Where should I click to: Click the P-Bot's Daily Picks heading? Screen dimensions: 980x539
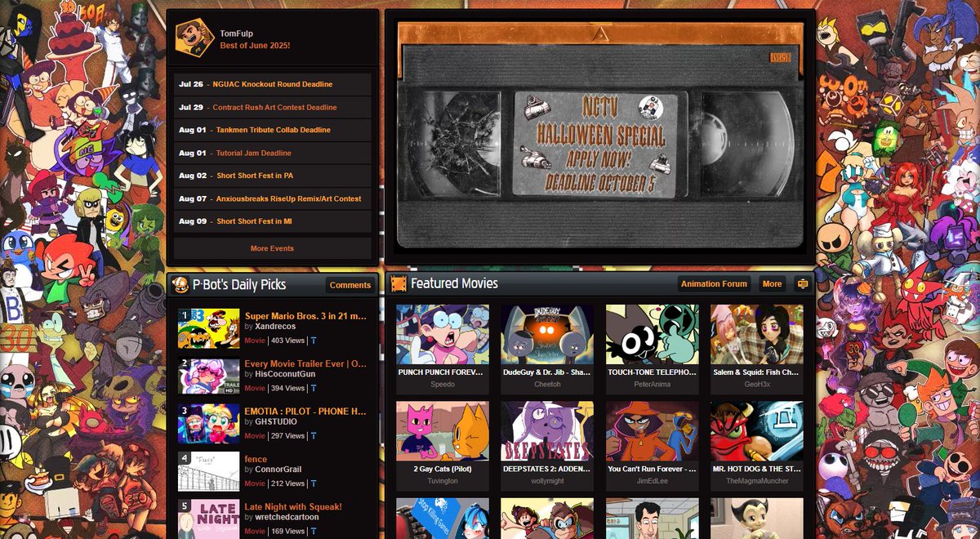click(x=239, y=284)
